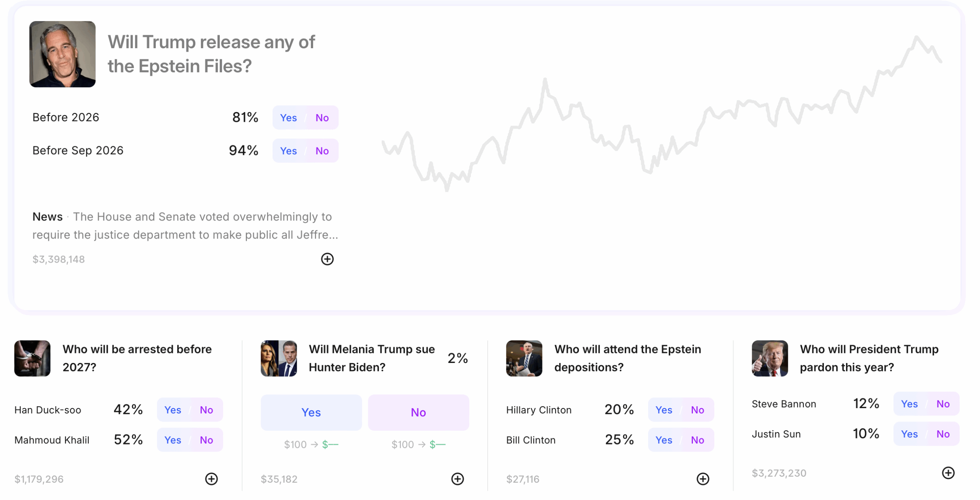
Task: Pick No for Bill Clinton attending
Action: (x=697, y=440)
